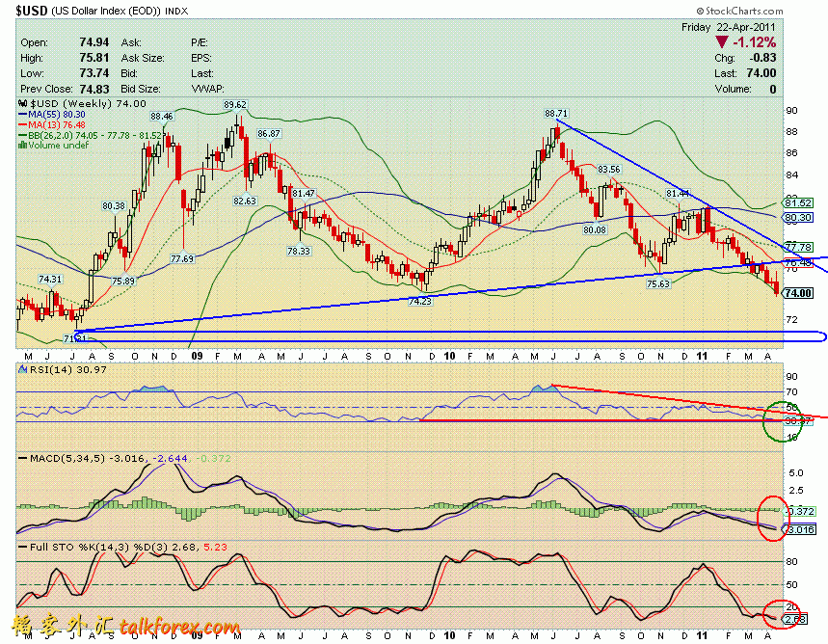Select the Low value 73.74
This screenshot has height=644, width=828.
(x=94, y=73)
